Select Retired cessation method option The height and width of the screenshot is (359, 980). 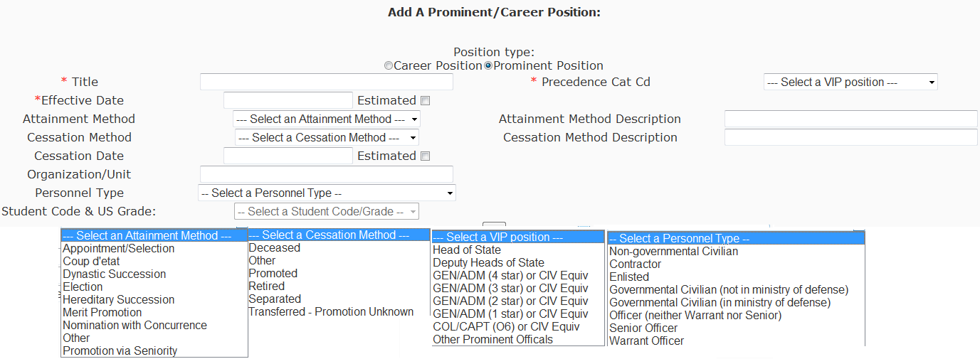coord(266,286)
